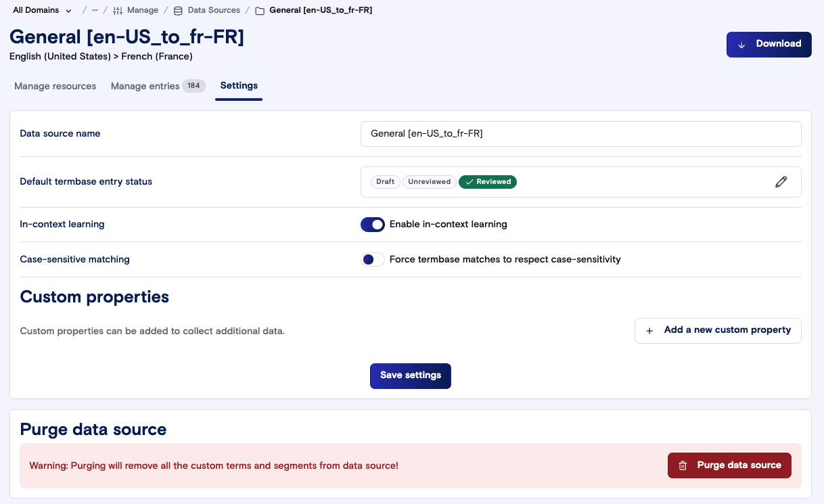The width and height of the screenshot is (824, 504).
Task: Switch to Manage resources tab
Action: pos(55,86)
